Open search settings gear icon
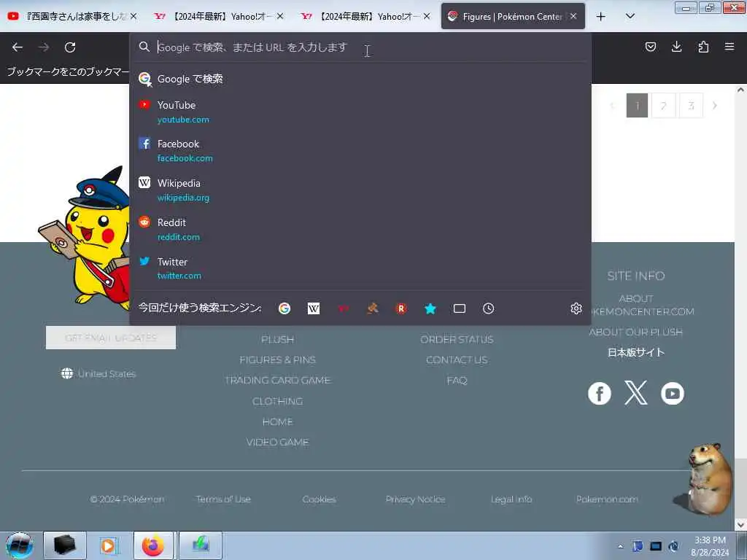This screenshot has height=560, width=747. (576, 308)
